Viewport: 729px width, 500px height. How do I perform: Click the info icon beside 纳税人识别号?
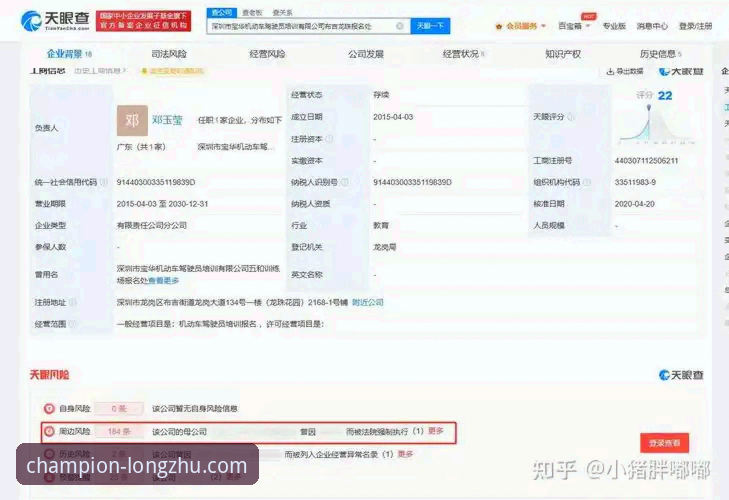point(345,182)
